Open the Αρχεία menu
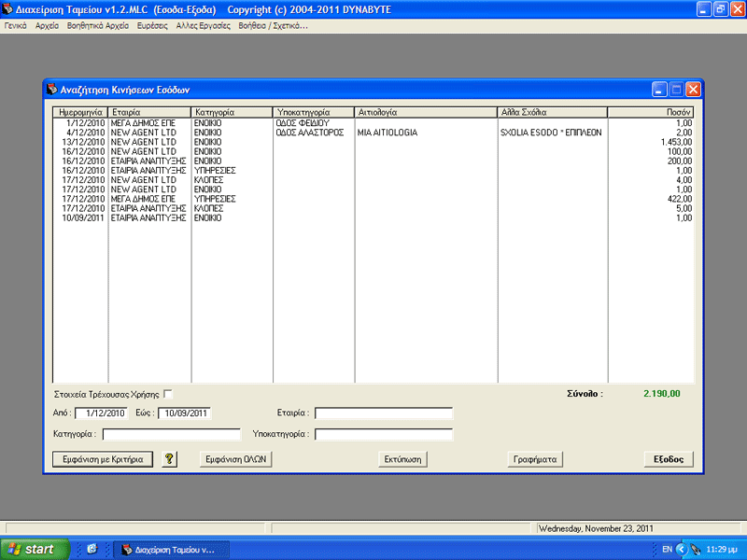This screenshot has width=747, height=560. (47, 26)
